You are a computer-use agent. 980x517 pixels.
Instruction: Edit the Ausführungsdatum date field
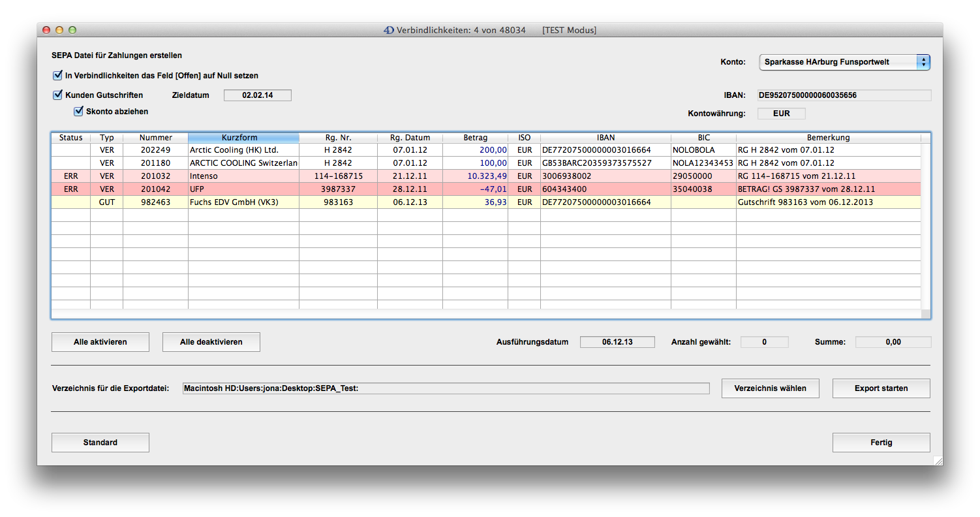pos(617,342)
